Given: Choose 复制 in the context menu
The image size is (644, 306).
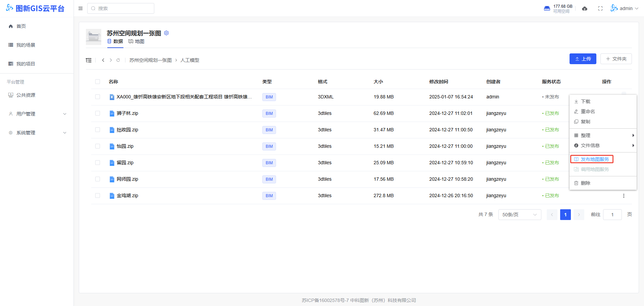Looking at the screenshot, I should click(603, 122).
